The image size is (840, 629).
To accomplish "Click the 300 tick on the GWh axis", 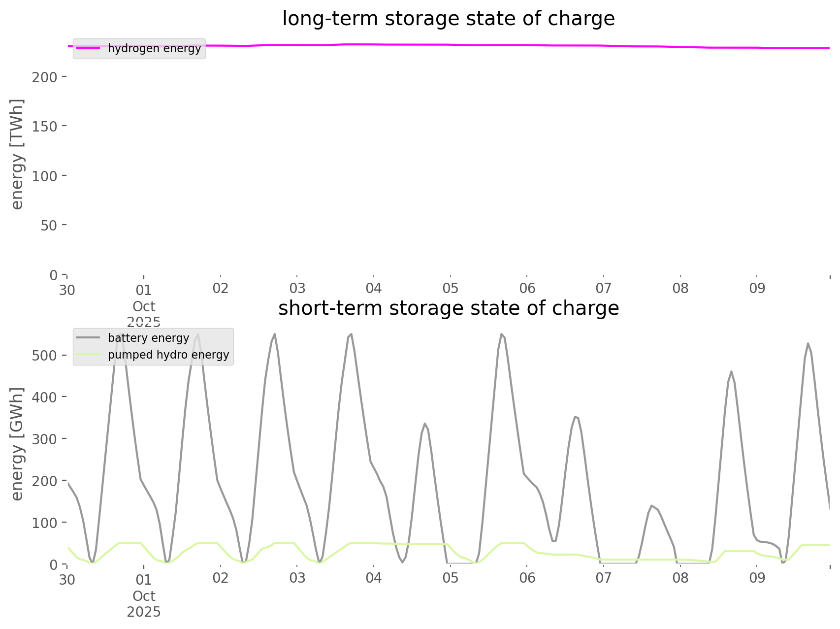I will coord(45,438).
